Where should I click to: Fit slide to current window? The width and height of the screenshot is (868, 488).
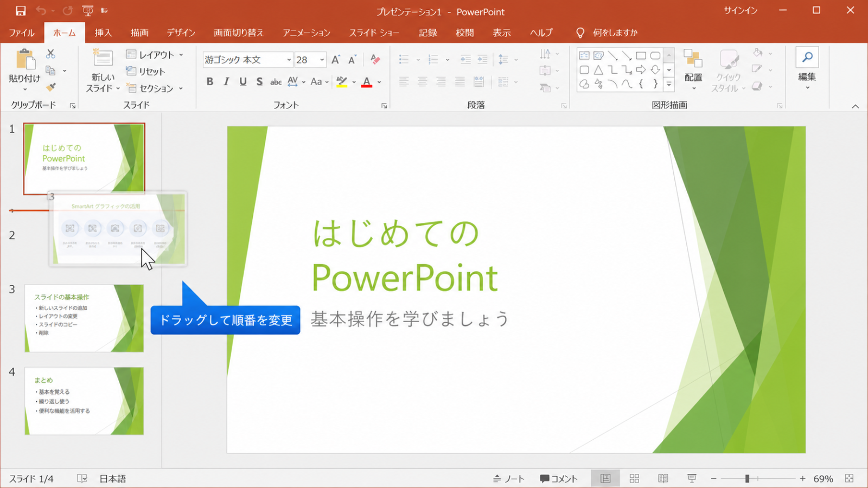[850, 479]
